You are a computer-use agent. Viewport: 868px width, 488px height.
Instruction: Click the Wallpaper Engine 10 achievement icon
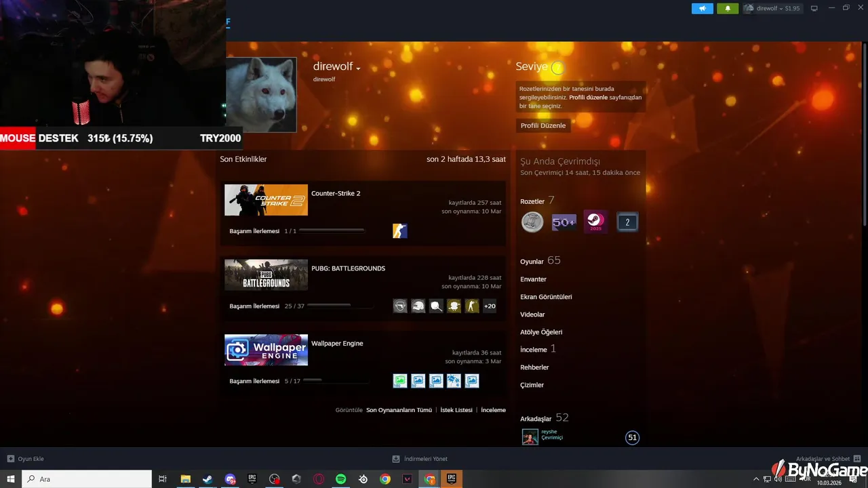click(x=472, y=381)
